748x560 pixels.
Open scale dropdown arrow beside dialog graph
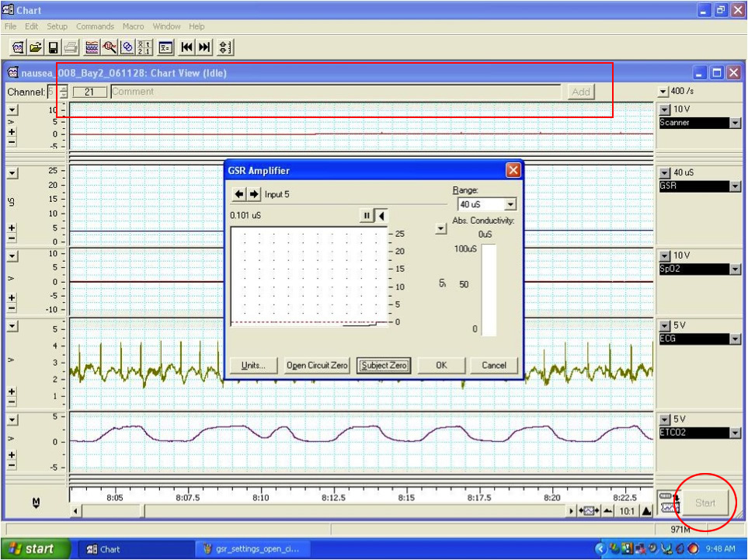441,229
